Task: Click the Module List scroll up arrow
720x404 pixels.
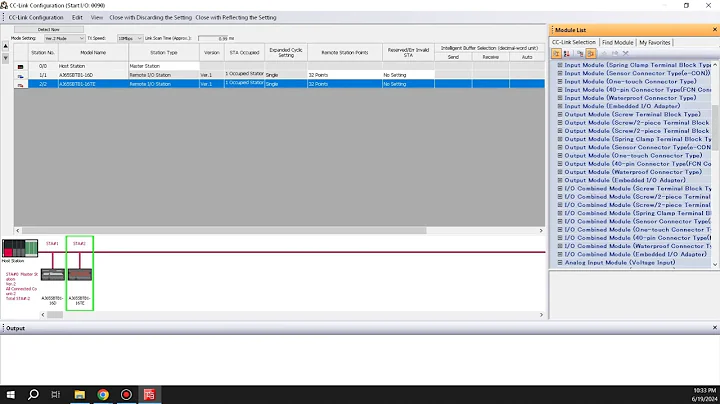Action: (715, 65)
